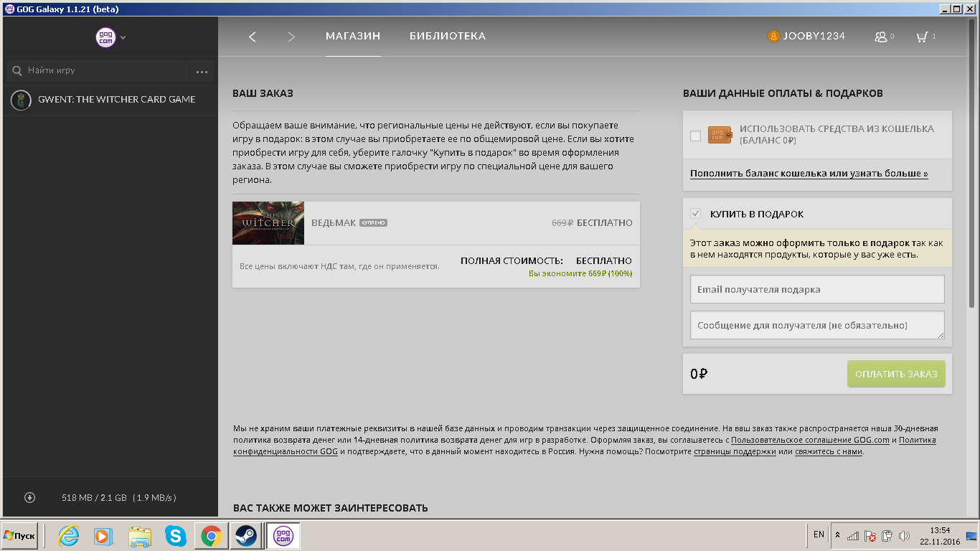Show hidden tray icons arrow

coord(837,535)
